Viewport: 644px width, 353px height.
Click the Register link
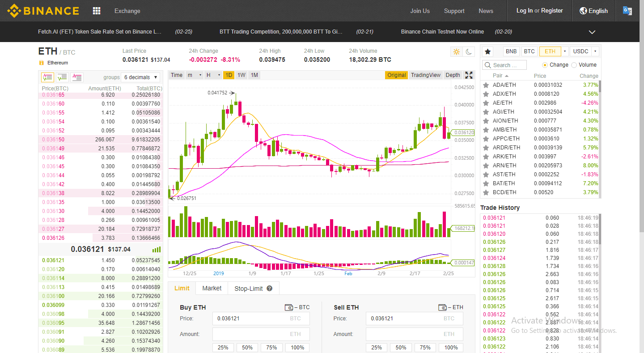click(x=552, y=11)
